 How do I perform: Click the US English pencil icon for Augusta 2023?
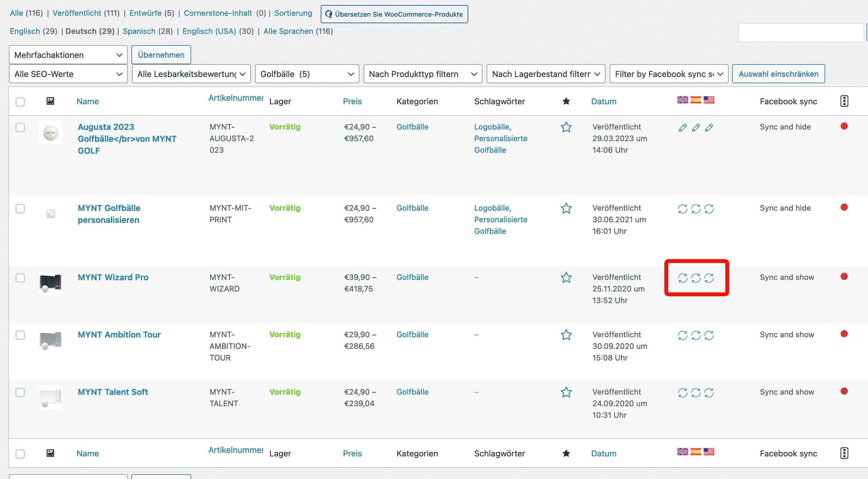point(709,128)
